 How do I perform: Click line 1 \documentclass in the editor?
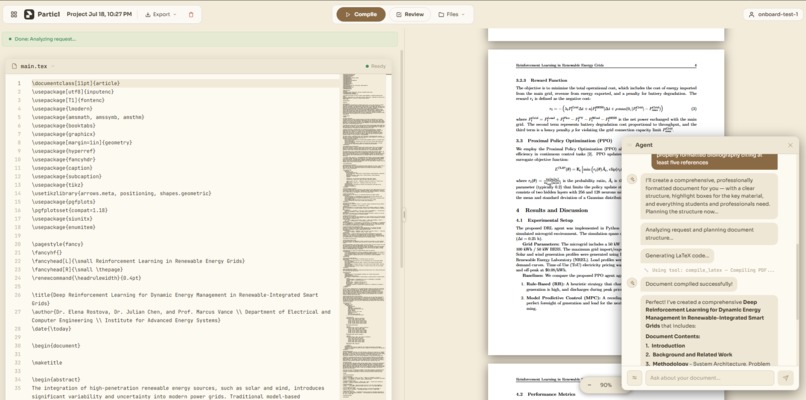(x=76, y=83)
